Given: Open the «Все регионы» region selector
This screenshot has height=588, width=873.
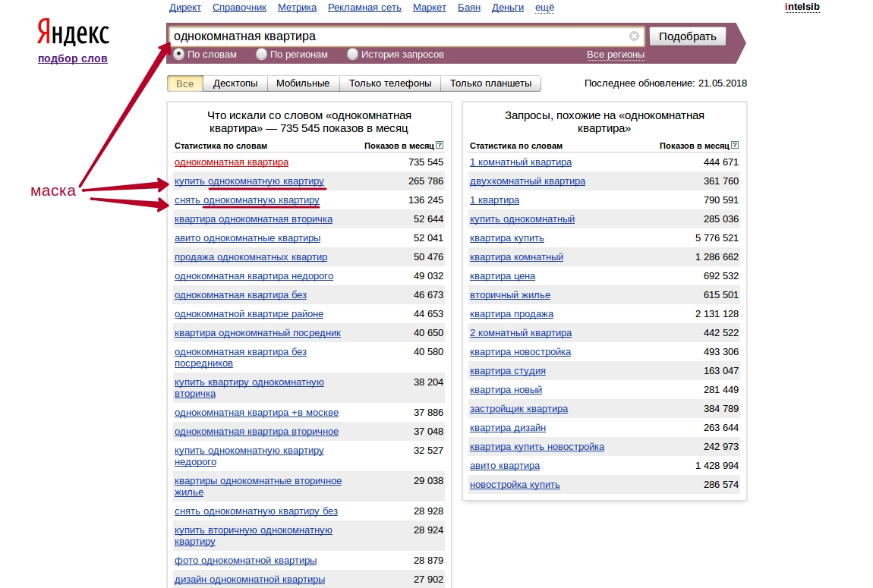Looking at the screenshot, I should pyautogui.click(x=615, y=55).
